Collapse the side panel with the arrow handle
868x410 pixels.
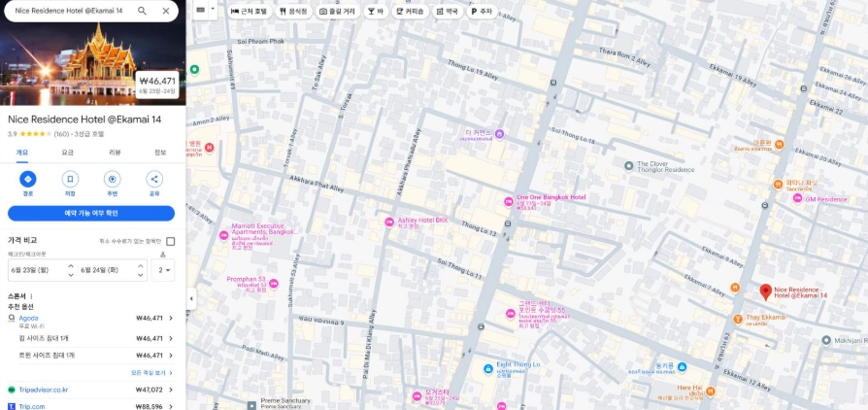[191, 298]
